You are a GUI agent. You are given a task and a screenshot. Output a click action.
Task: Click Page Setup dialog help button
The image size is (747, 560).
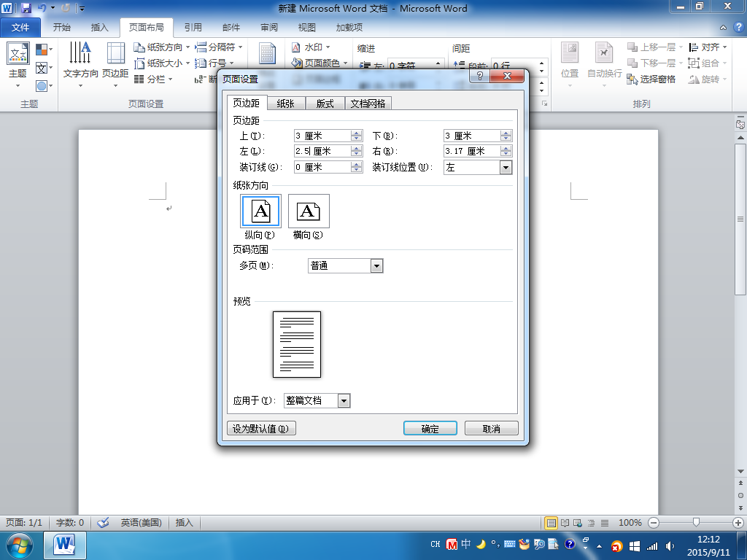point(480,76)
